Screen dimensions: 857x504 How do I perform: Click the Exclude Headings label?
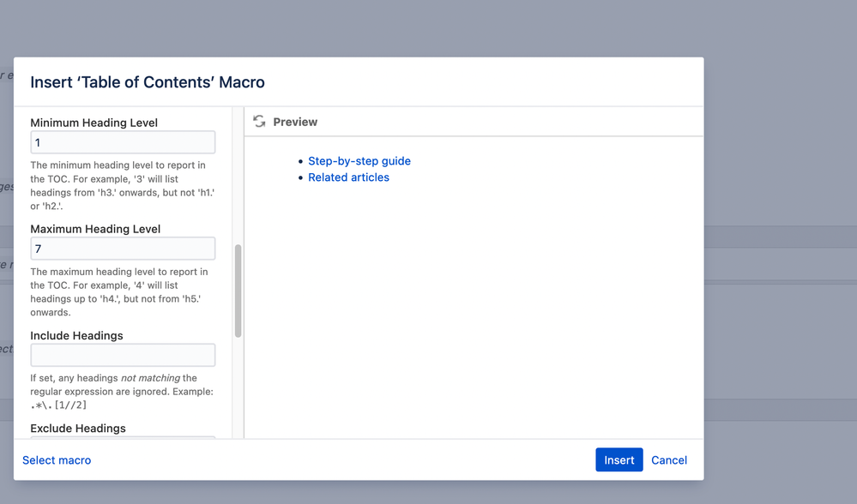point(78,428)
